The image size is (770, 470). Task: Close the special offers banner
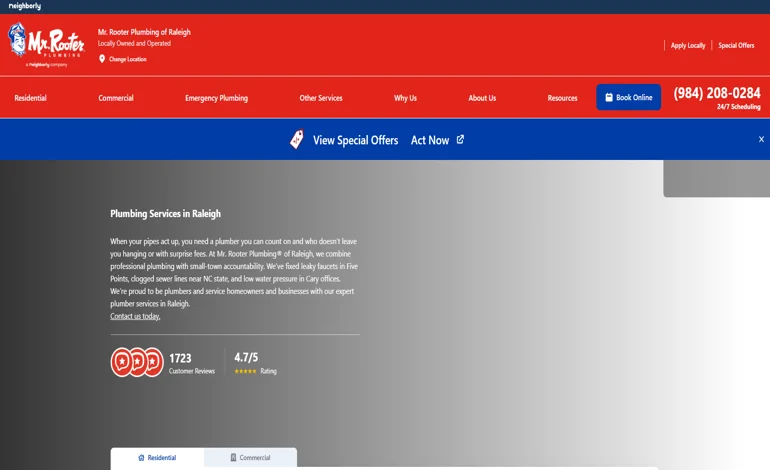pos(761,139)
